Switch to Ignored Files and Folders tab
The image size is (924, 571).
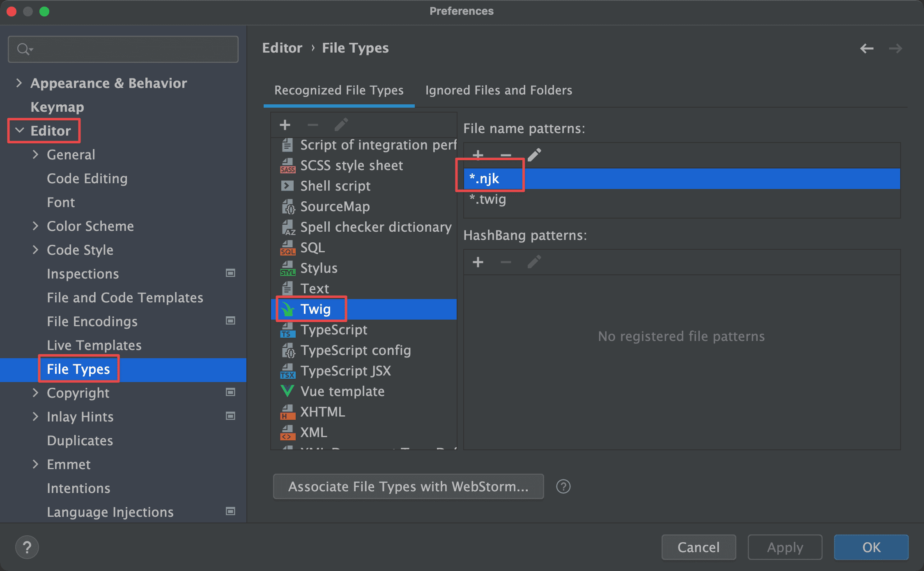pyautogui.click(x=498, y=90)
